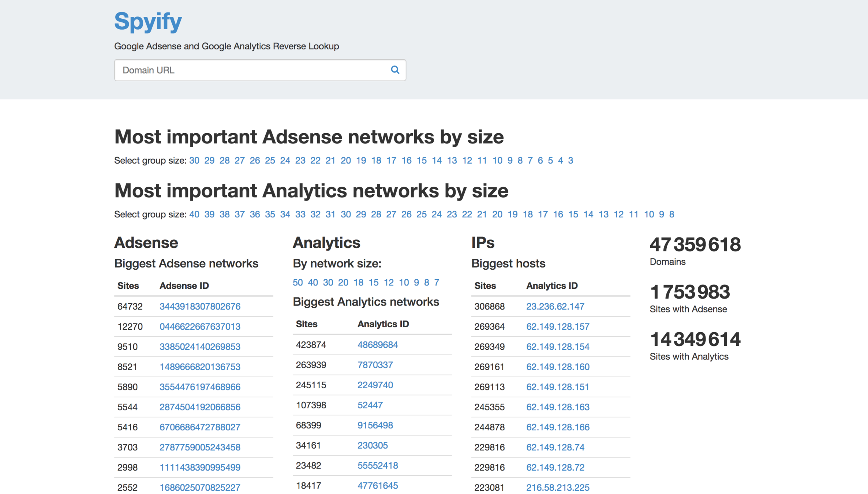Open the Spyify logo homepage link
This screenshot has height=494, width=868.
148,21
